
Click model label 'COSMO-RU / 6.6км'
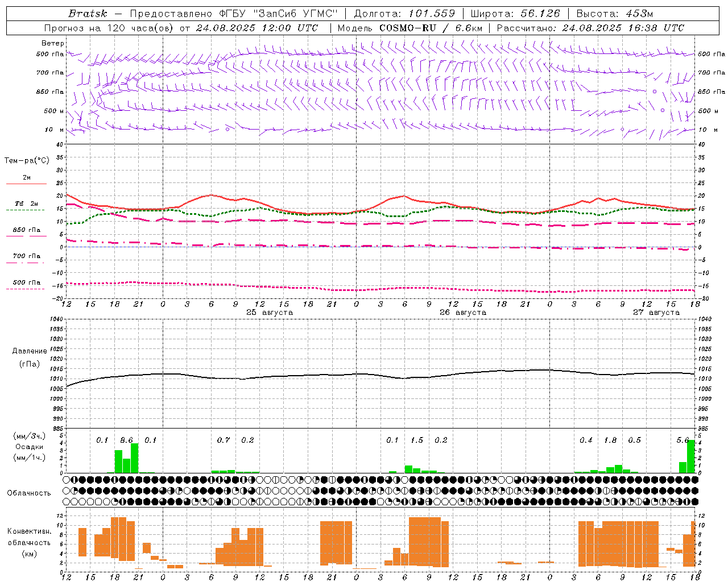click(x=431, y=28)
